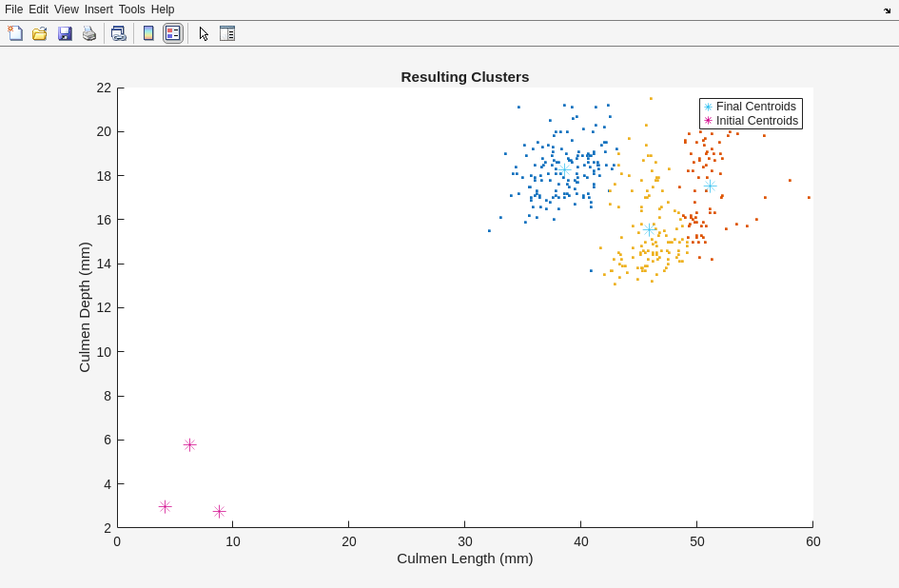Toggle the Insert Legend button off
This screenshot has height=588, width=899.
pos(172,33)
